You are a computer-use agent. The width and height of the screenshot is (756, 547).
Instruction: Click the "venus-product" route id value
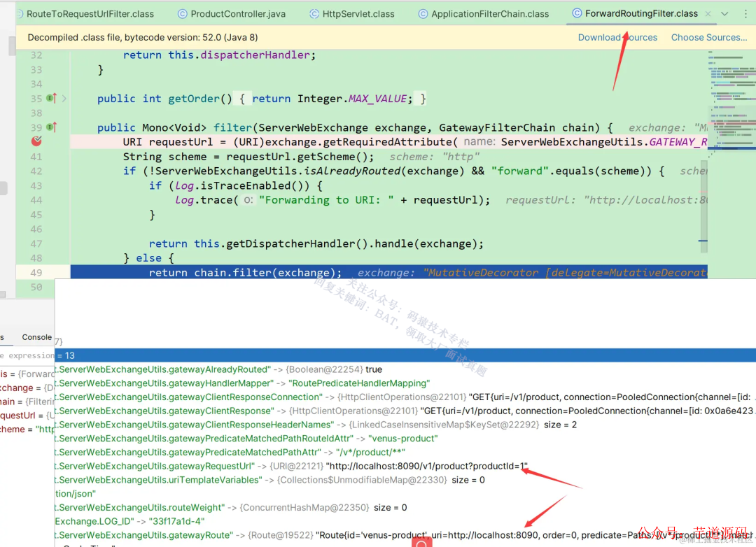coord(402,439)
